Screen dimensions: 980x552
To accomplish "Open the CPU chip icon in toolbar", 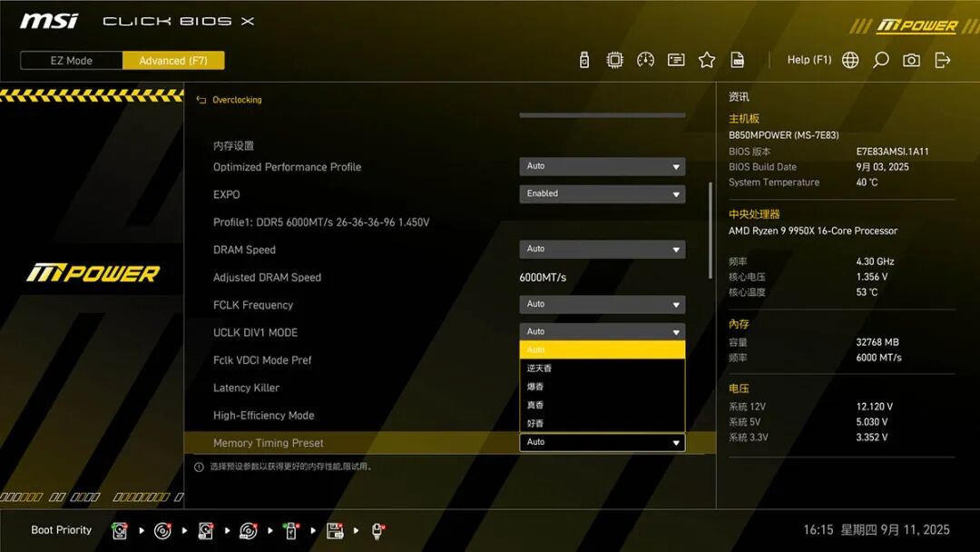I will (614, 60).
